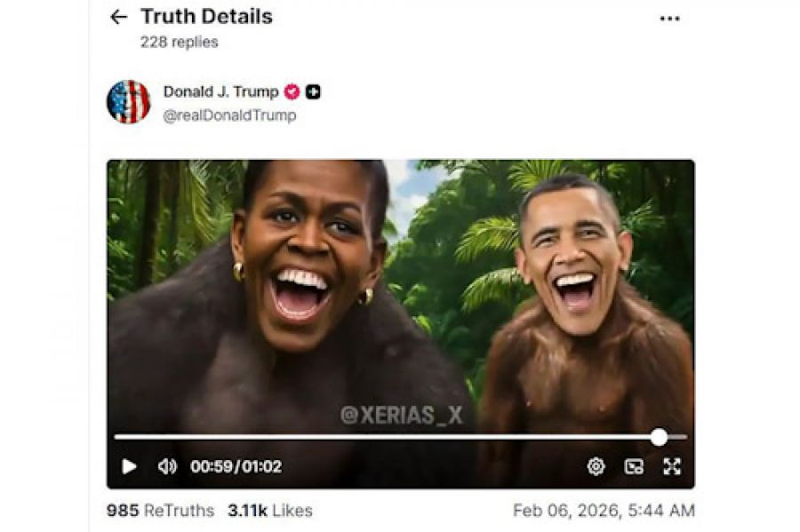The image size is (800, 532).
Task: View the 985 ReTruths list
Action: click(x=160, y=511)
